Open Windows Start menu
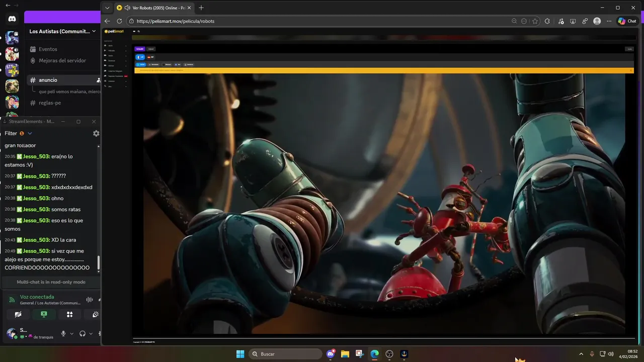The width and height of the screenshot is (644, 362). [x=240, y=354]
